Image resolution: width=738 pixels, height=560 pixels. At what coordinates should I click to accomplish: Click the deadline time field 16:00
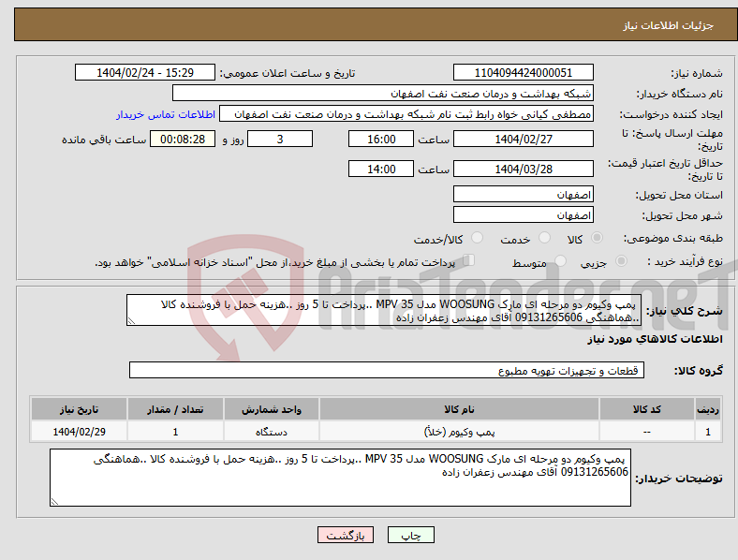381,139
